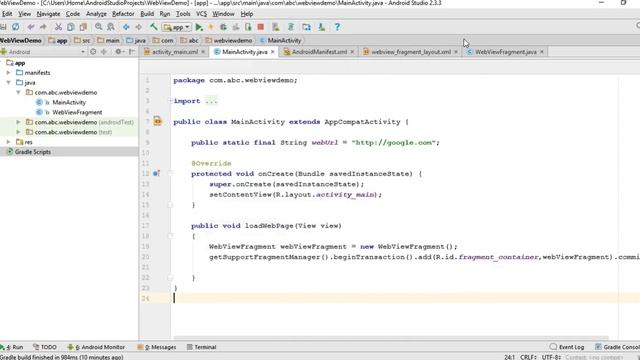Viewport: 640px width, 360px height.
Task: Click the Forward navigation arrow
Action: click(139, 27)
